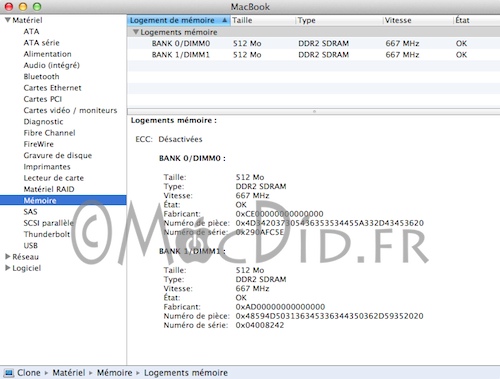Screen dimensions: 500x379
Task: Select Thunderbolt in the sidebar
Action: pyautogui.click(x=47, y=234)
